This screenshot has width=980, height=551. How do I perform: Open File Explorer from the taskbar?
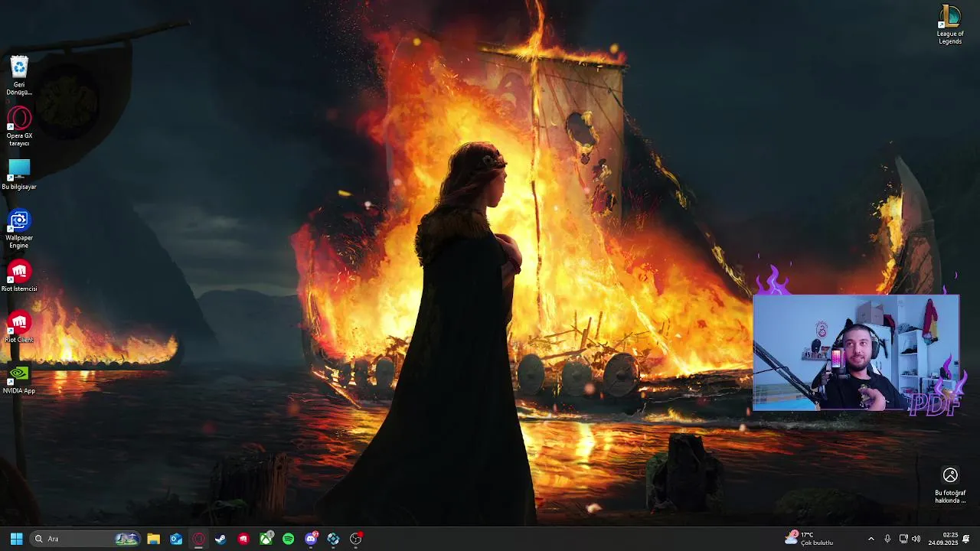pyautogui.click(x=153, y=539)
